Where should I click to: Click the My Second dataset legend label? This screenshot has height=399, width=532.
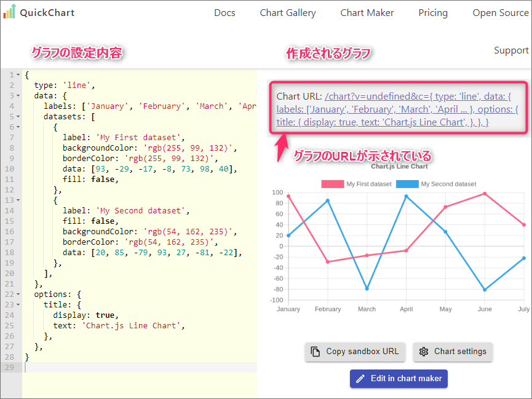[448, 184]
